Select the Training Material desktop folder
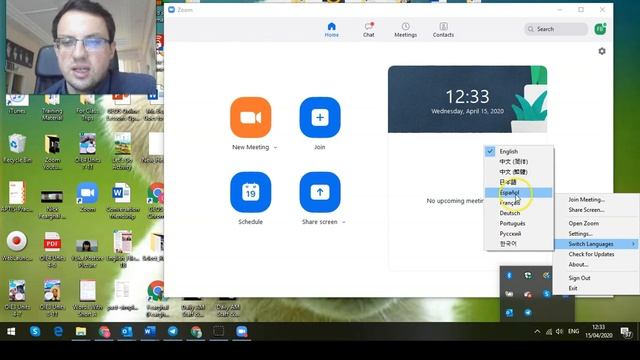 tap(52, 107)
